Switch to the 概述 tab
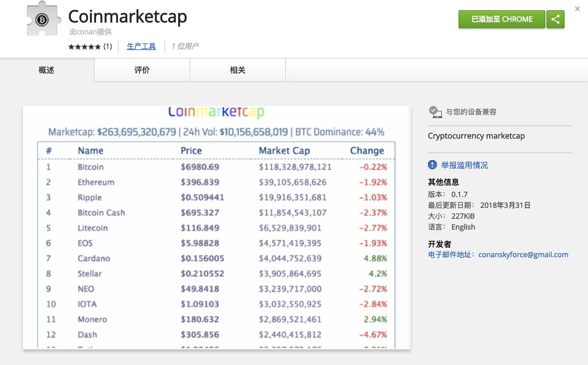The width and height of the screenshot is (588, 365). coord(47,70)
